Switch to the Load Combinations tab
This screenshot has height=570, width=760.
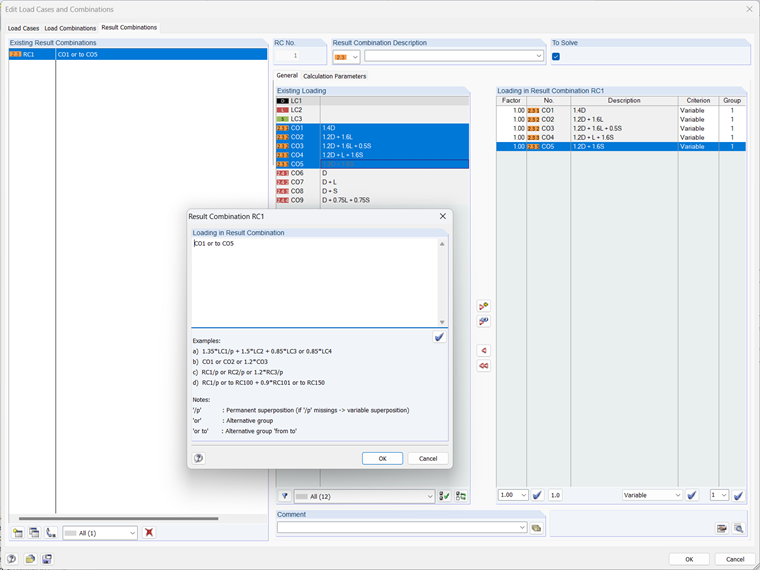pyautogui.click(x=70, y=28)
